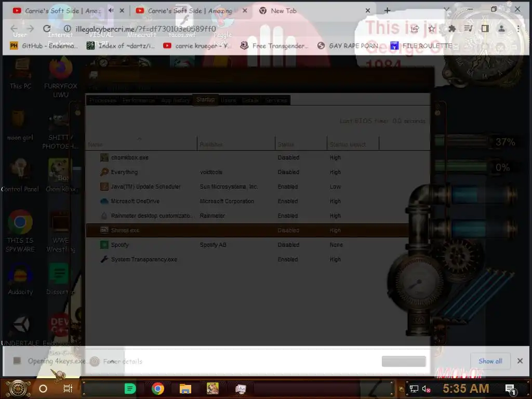Open the Details tab in Task Manager
Image resolution: width=532 pixels, height=399 pixels.
point(250,100)
